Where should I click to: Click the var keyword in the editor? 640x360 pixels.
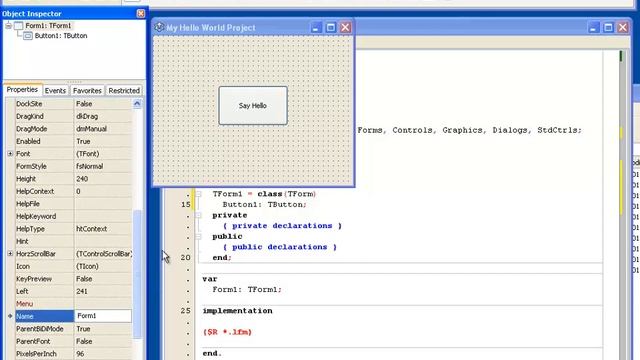click(210, 279)
